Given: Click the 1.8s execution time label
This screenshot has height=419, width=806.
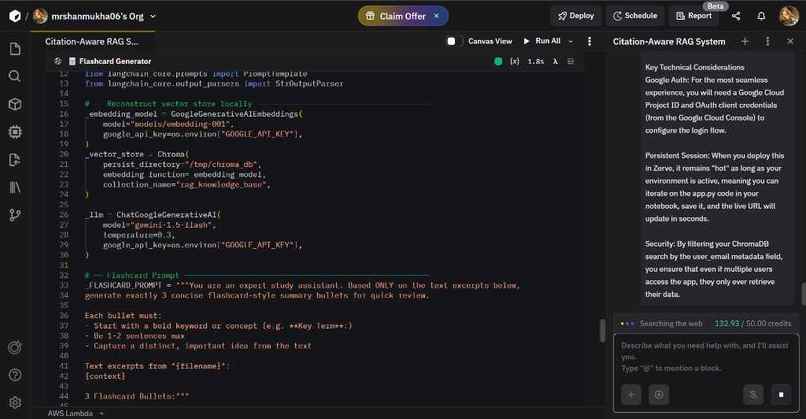Looking at the screenshot, I should coord(536,61).
